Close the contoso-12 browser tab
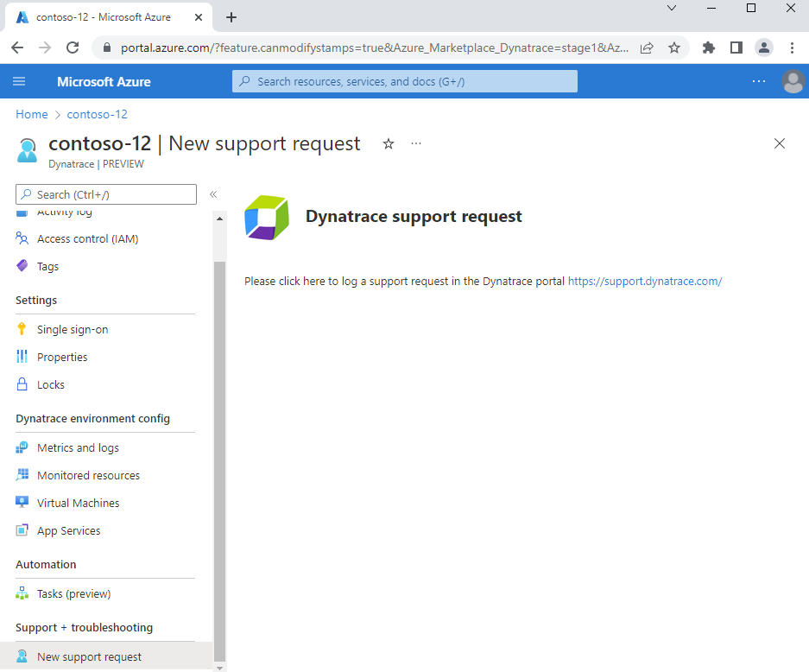Image resolution: width=809 pixels, height=672 pixels. tap(199, 17)
